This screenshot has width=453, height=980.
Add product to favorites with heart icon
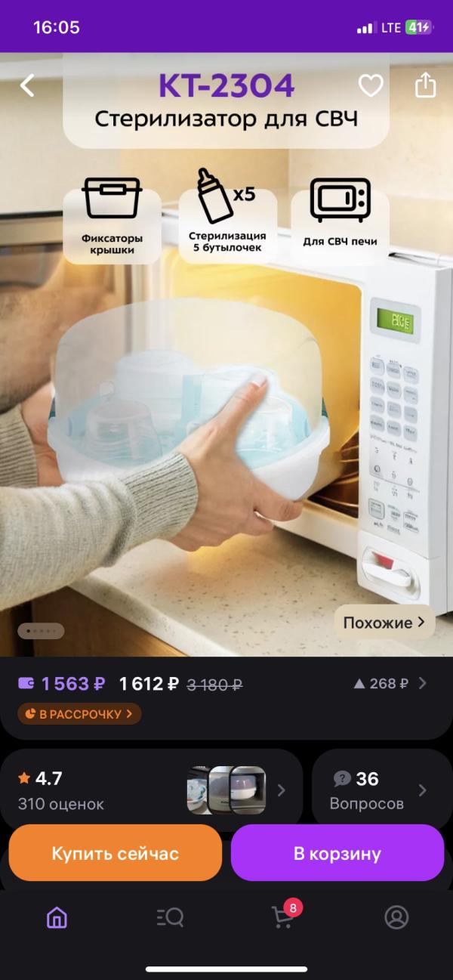[371, 85]
